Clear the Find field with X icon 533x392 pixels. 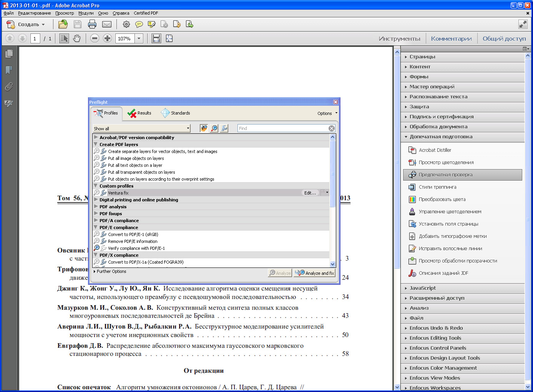332,128
